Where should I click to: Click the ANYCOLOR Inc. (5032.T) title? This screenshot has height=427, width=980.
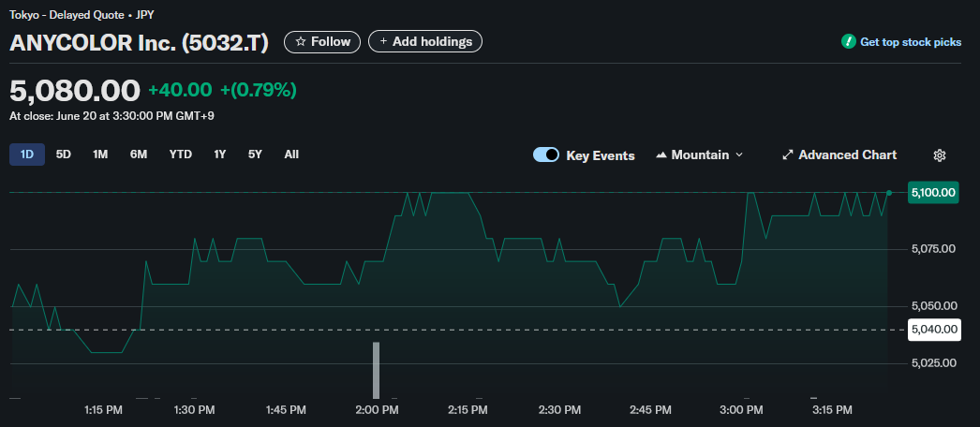(139, 42)
